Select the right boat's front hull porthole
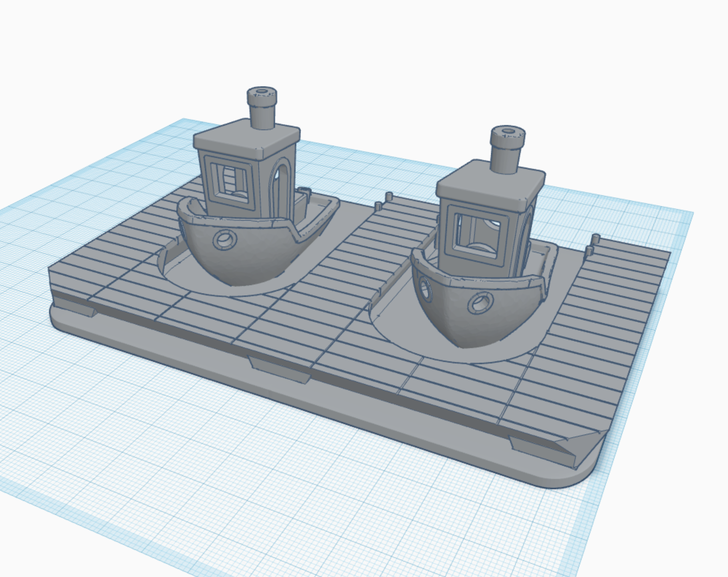Viewport: 728px width, 577px height. pyautogui.click(x=480, y=302)
